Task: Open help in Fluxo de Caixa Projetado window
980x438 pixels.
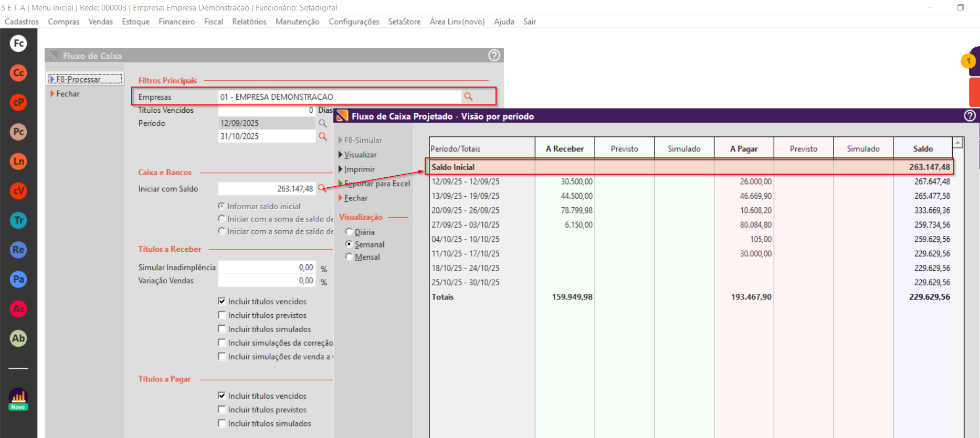Action: click(x=970, y=116)
